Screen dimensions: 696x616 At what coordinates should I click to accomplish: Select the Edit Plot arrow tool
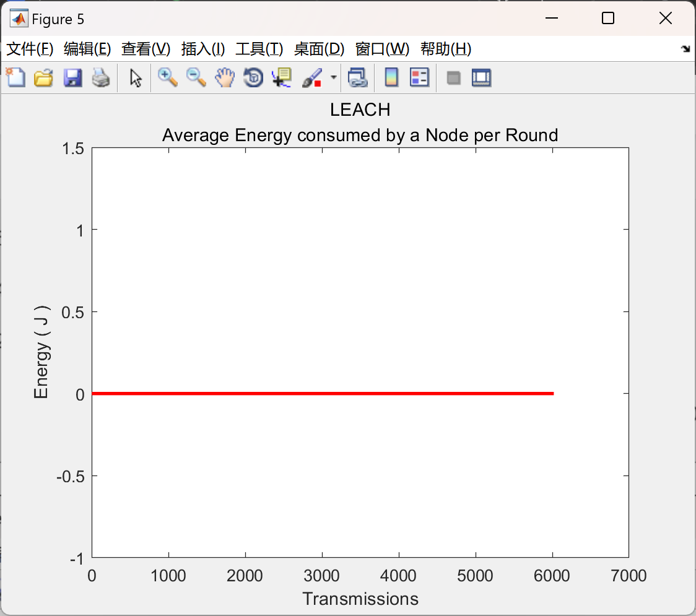tap(136, 77)
